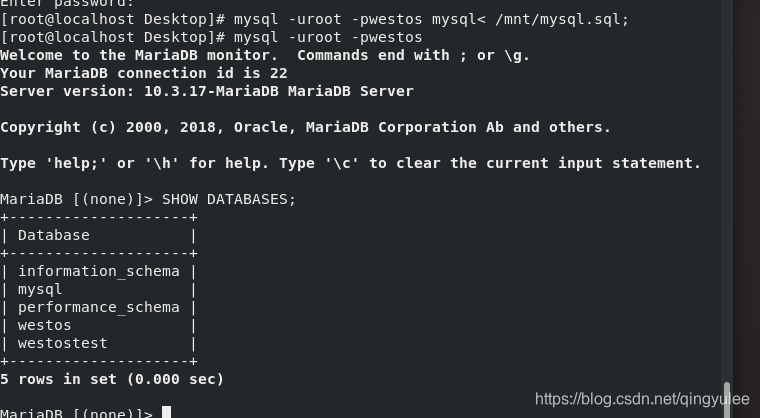Click the Database column header

pyautogui.click(x=54, y=235)
